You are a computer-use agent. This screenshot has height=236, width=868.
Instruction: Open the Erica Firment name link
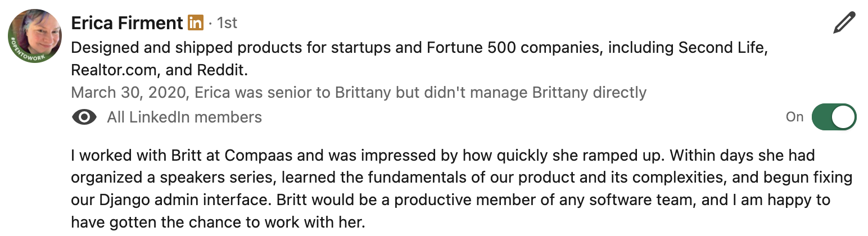[127, 23]
